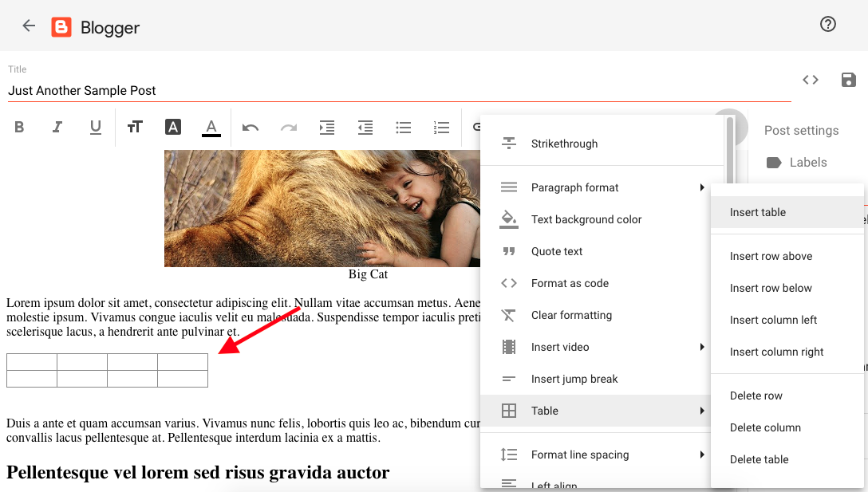Select Insert table from submenu

[758, 212]
